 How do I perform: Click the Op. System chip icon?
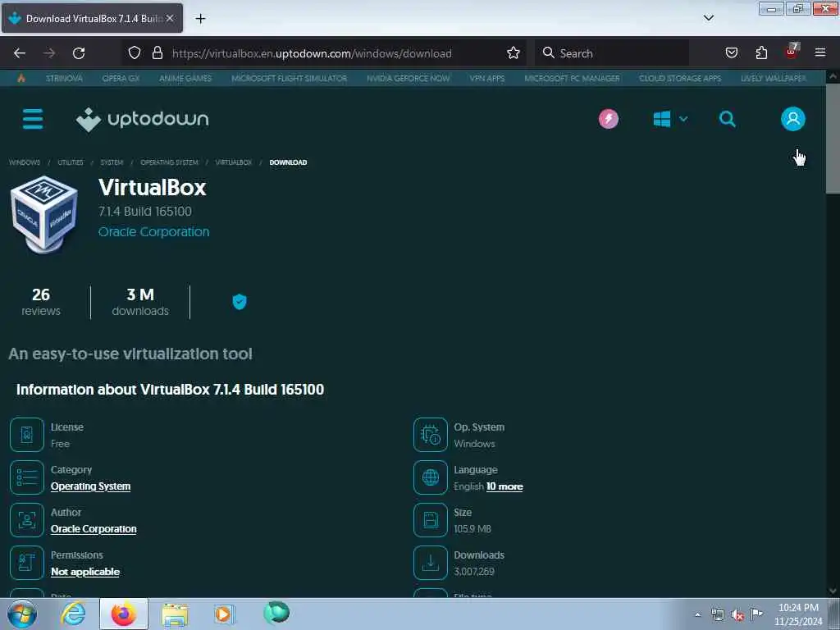click(430, 435)
